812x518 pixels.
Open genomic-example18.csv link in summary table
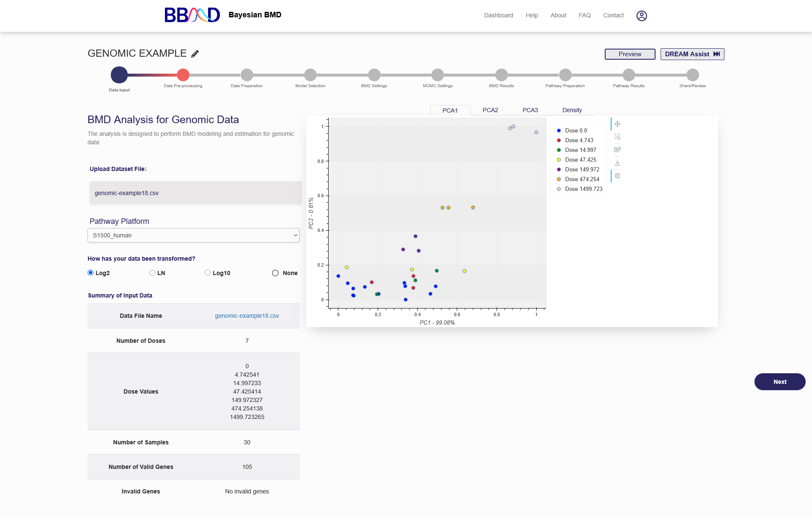point(247,316)
